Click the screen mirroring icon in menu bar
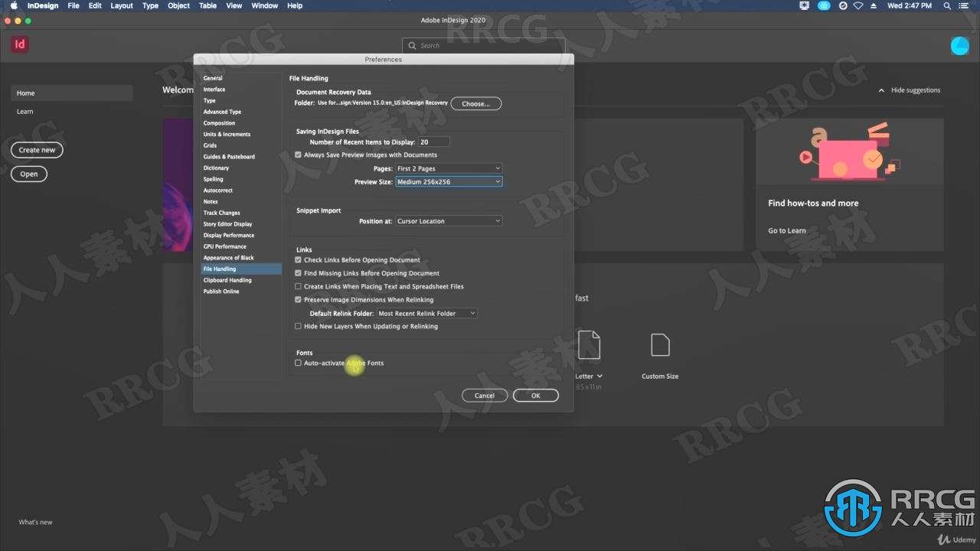This screenshot has height=551, width=980. 804,5
